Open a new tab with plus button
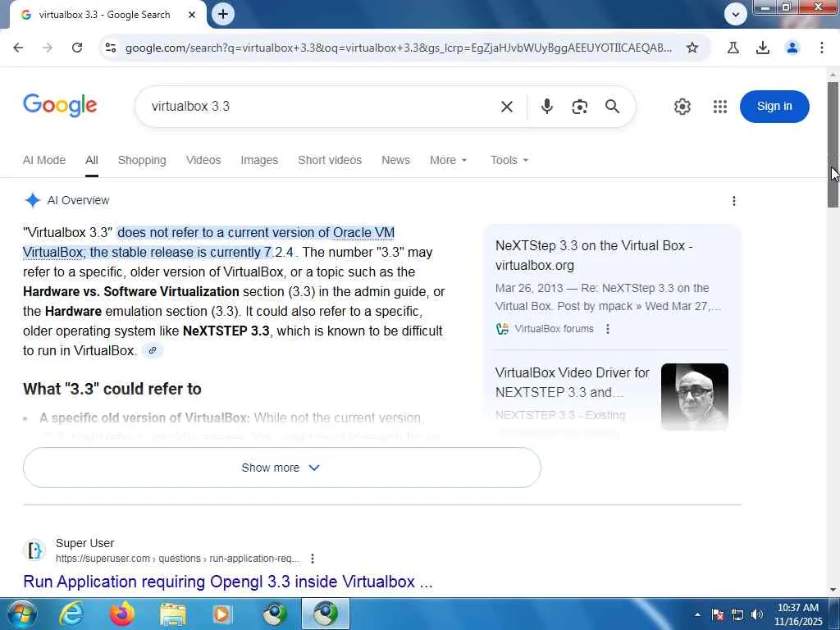 223,14
